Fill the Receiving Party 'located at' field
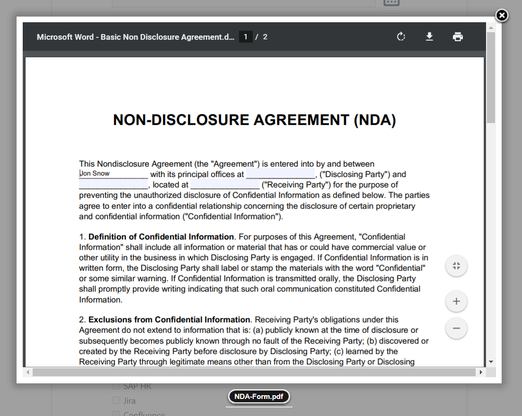Screen dimensions: 522x416 [x=225, y=184]
